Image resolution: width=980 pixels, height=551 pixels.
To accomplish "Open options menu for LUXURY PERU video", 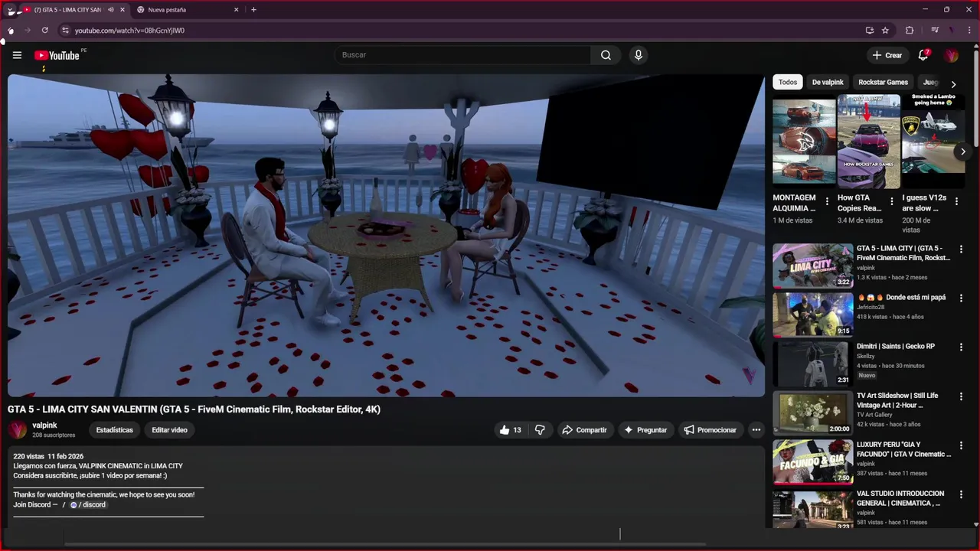I will [961, 445].
